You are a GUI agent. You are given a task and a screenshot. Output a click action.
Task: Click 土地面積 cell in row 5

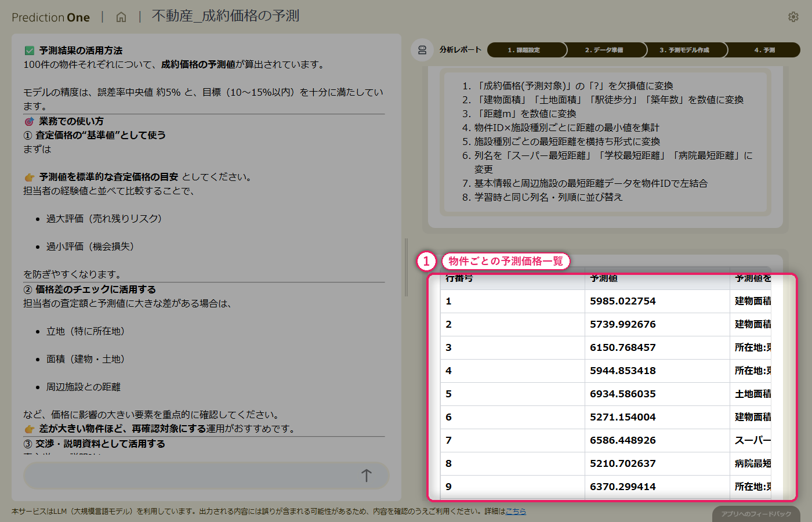(751, 394)
